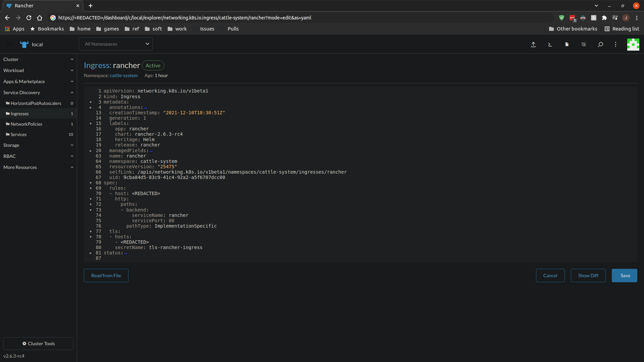Viewport: 644px width, 362px height.
Task: Click the Rancher logo beside local
Action: [x=24, y=44]
